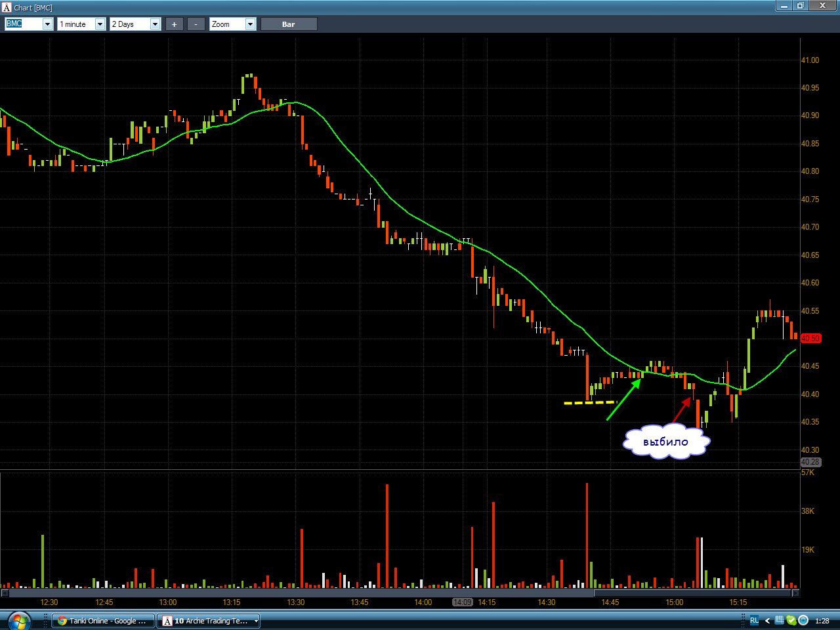
Task: Click the Bar chart type button
Action: coord(289,24)
